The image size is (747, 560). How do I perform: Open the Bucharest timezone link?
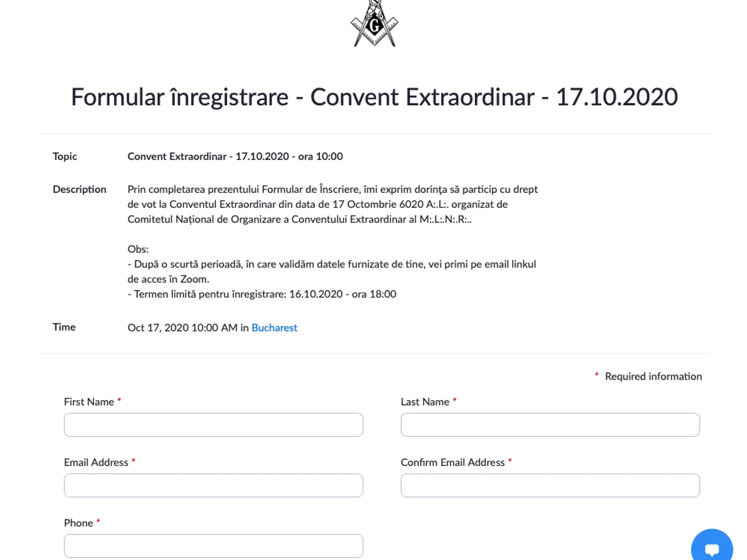pyautogui.click(x=274, y=328)
